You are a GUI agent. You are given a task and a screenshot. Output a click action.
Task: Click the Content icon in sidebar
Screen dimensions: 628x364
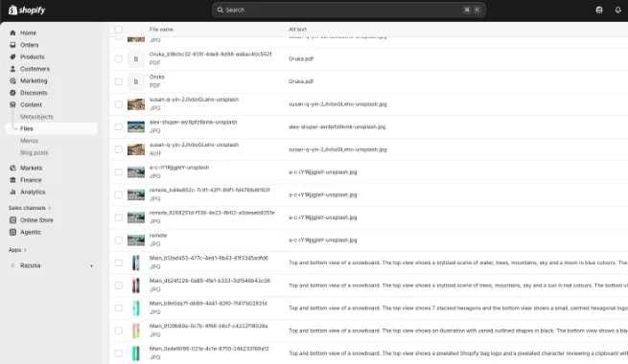[12, 104]
